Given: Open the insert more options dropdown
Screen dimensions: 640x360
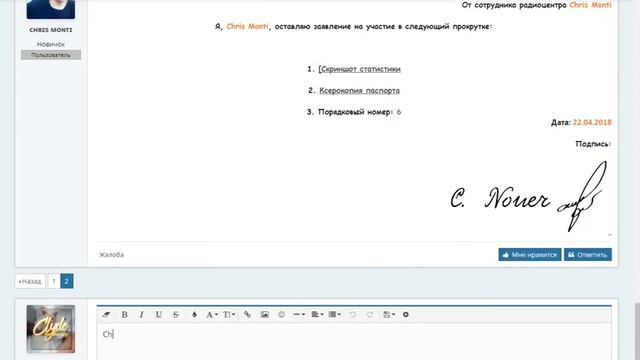Looking at the screenshot, I should [x=299, y=314].
